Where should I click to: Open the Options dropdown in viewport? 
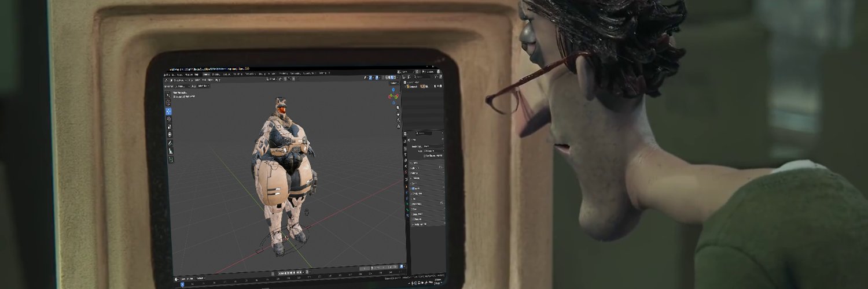(394, 83)
